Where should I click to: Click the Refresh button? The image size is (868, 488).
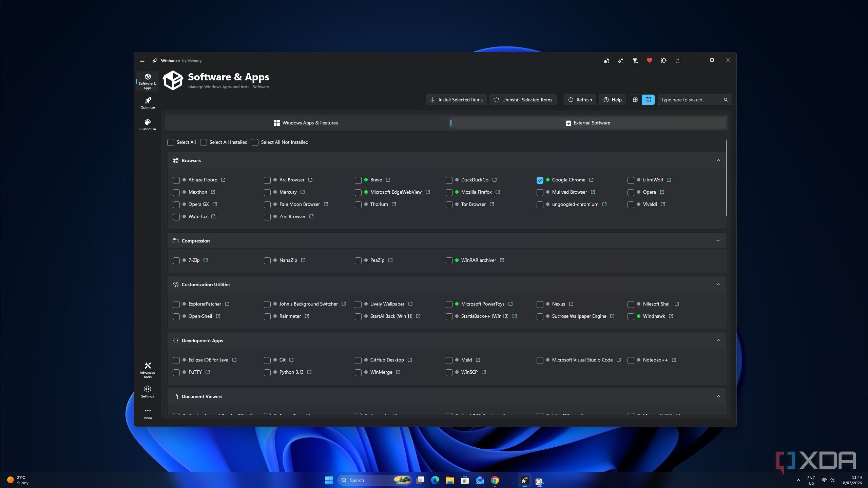pos(580,100)
